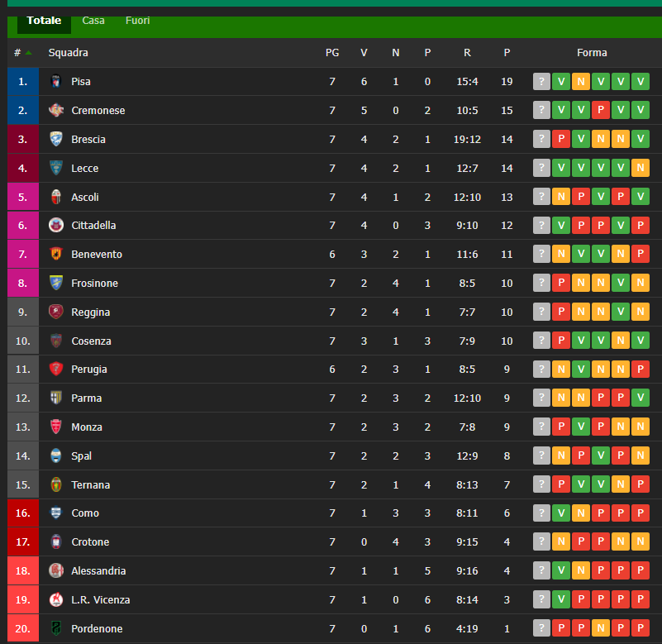Image resolution: width=662 pixels, height=644 pixels.
Task: Switch to the Casa tab
Action: (93, 21)
